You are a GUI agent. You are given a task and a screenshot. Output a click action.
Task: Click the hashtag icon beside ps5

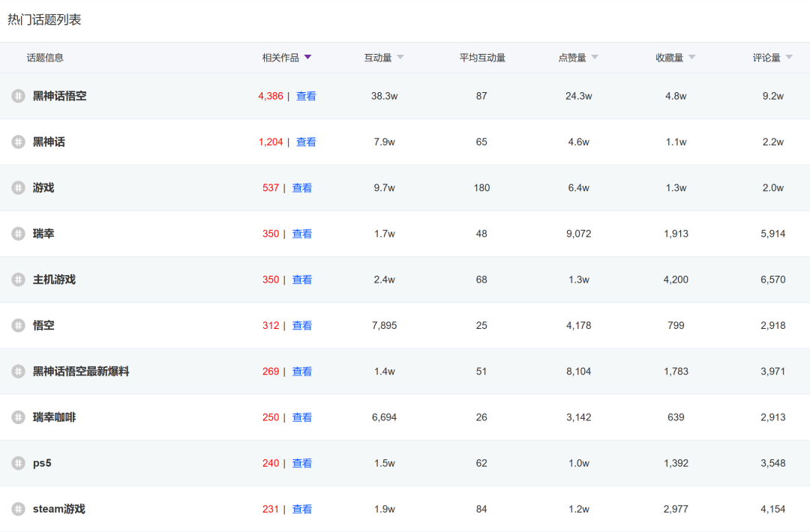[x=18, y=463]
